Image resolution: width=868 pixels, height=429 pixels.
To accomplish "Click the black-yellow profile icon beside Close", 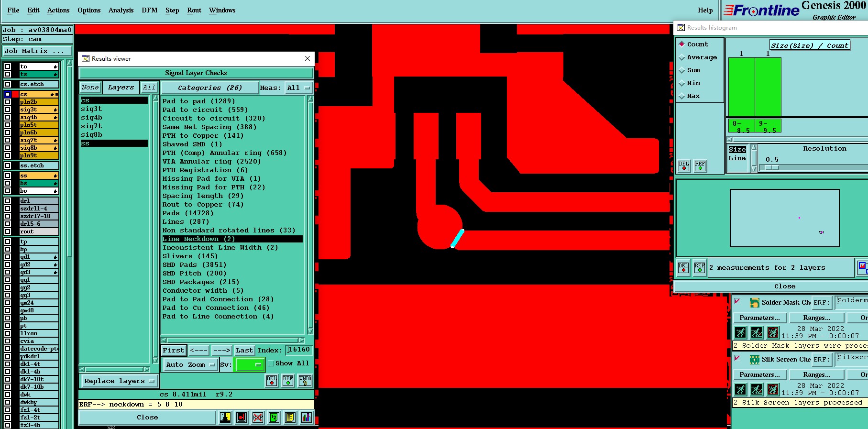I will (x=225, y=418).
